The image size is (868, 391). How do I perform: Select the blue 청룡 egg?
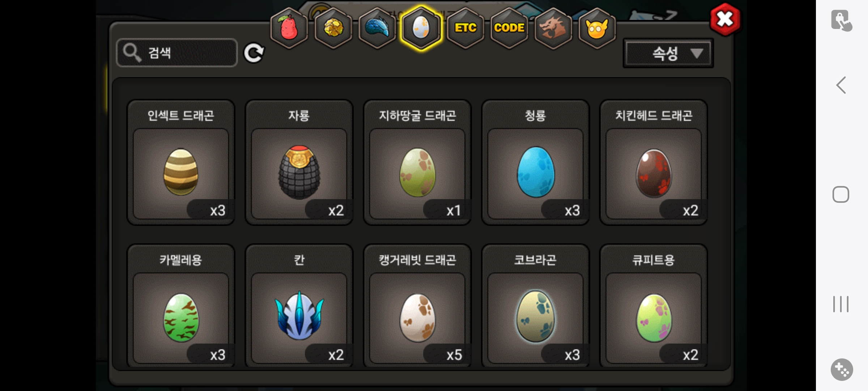[x=536, y=163]
